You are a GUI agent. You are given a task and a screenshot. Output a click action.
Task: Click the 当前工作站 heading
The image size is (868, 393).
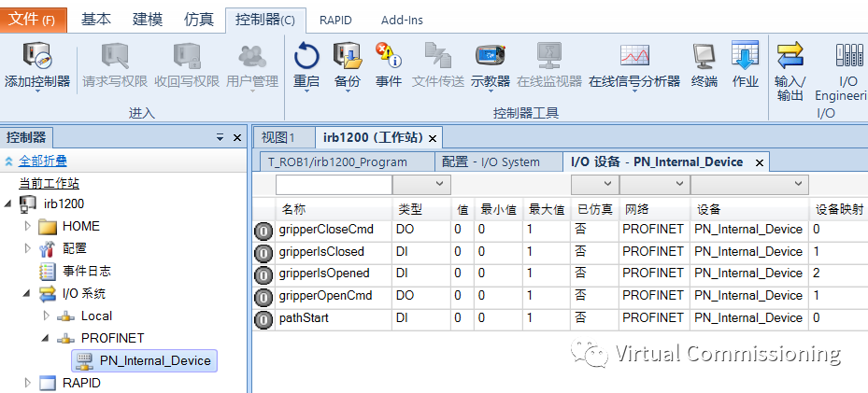[50, 184]
